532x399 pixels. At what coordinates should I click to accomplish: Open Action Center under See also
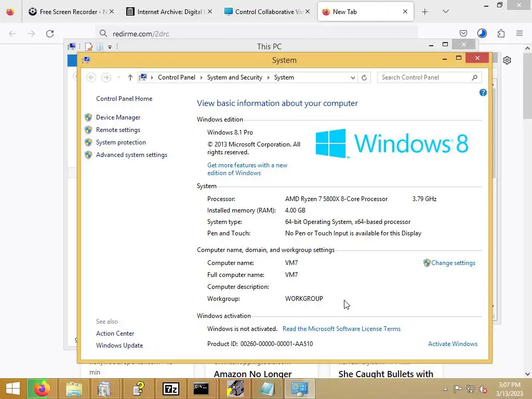pos(115,334)
